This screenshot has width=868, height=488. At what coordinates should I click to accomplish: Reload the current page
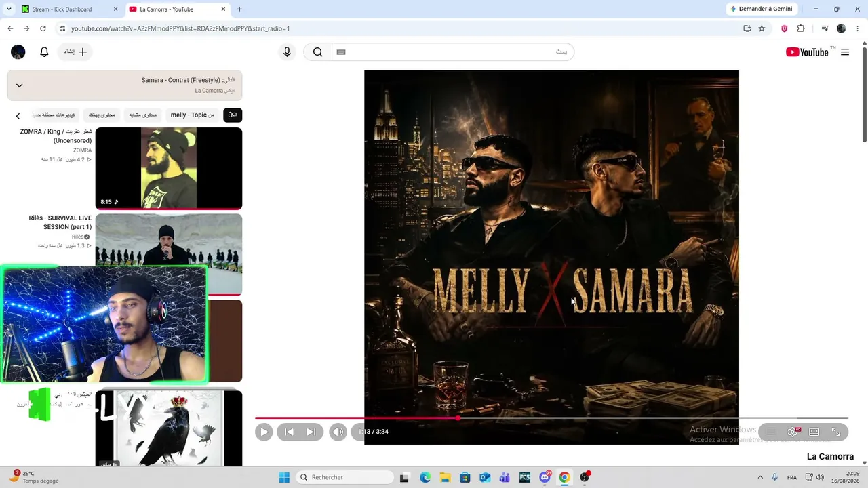pyautogui.click(x=43, y=28)
